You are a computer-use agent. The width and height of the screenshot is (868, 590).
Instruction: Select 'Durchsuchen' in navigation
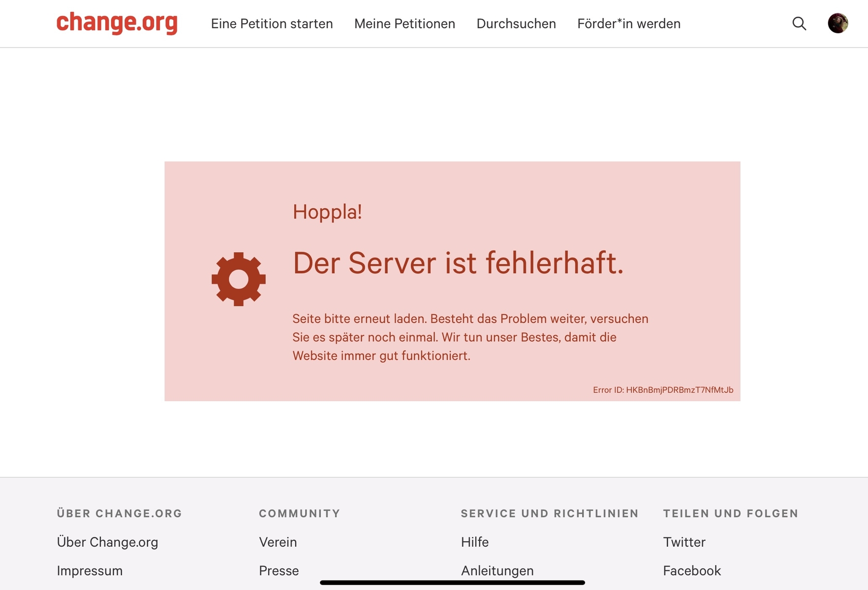516,24
